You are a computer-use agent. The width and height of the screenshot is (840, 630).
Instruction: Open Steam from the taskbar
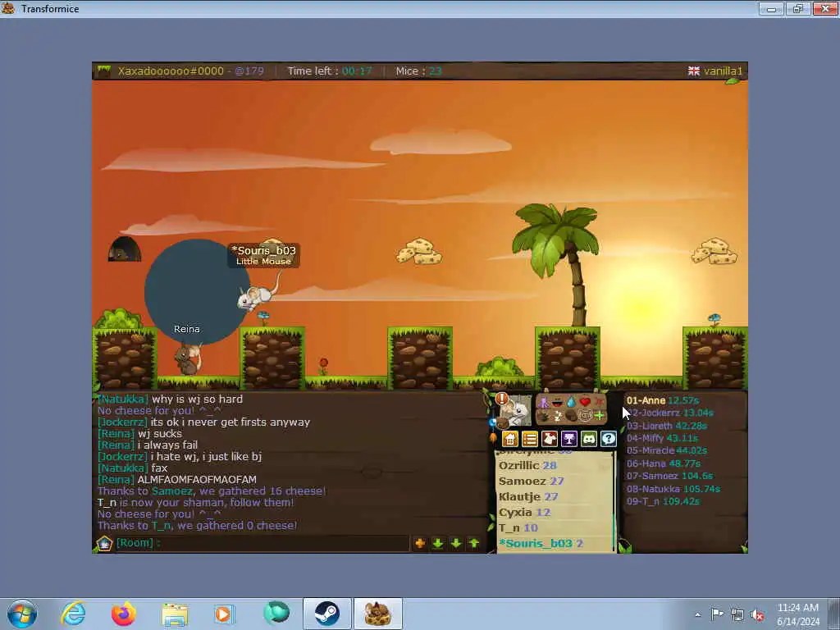click(x=326, y=614)
